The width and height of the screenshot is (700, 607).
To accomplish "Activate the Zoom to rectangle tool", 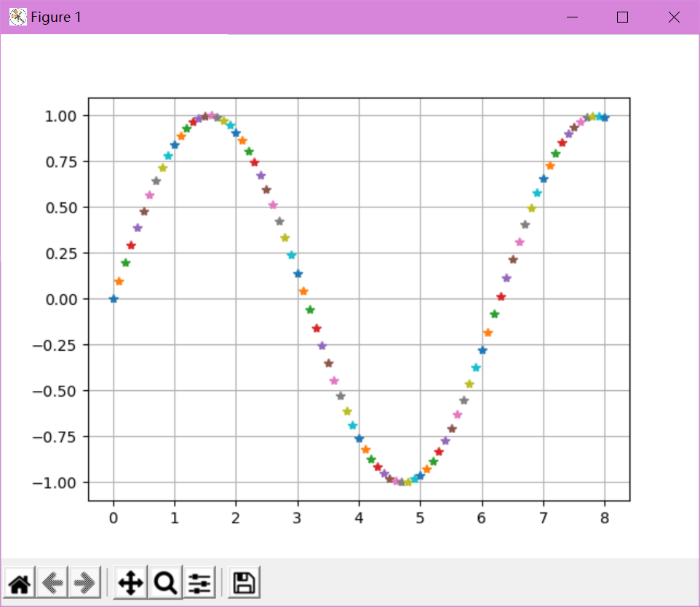I will (x=166, y=582).
